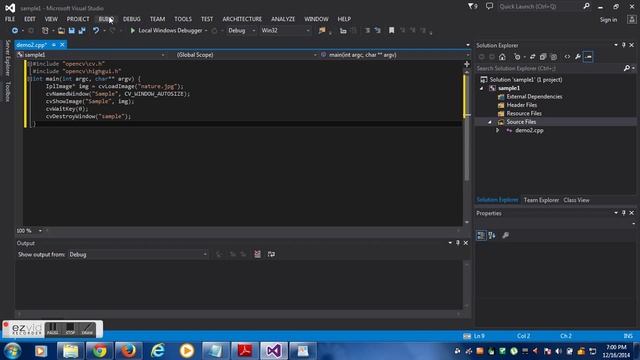Click the Undo toolbar icon

[96, 31]
